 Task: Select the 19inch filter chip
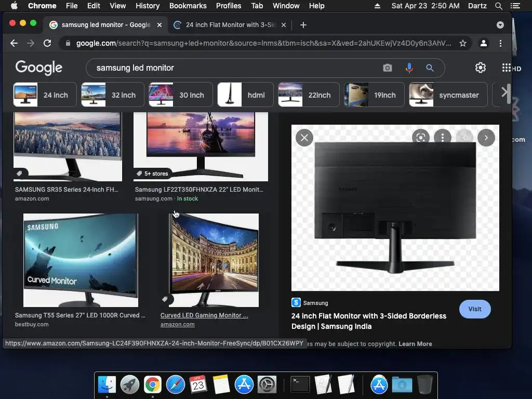tap(374, 95)
